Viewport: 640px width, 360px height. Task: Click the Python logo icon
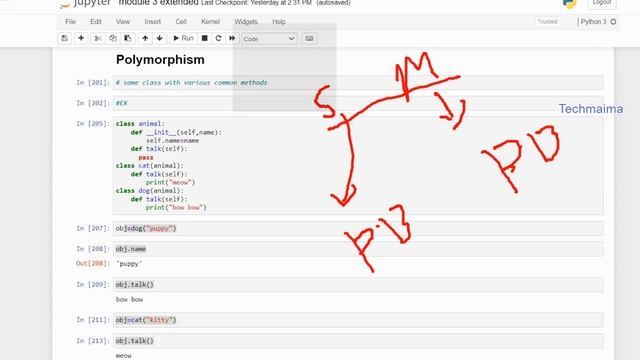[569, 4]
